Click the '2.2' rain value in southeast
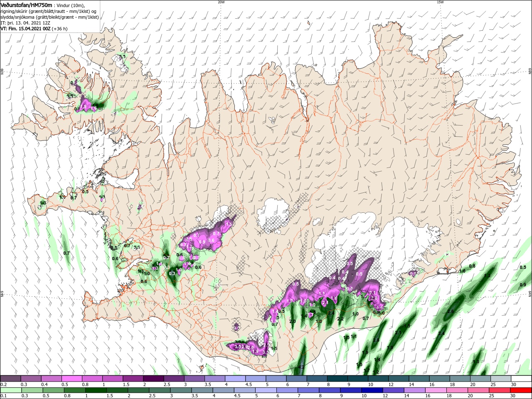This screenshot has height=399, width=532. point(340,319)
